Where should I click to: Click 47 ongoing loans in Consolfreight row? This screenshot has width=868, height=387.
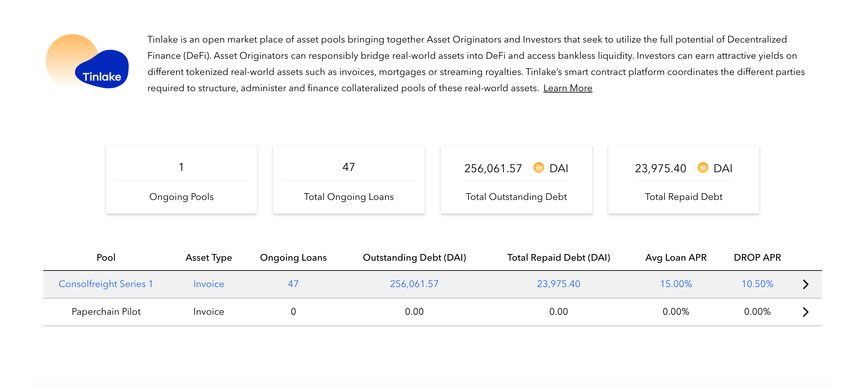[x=293, y=284]
